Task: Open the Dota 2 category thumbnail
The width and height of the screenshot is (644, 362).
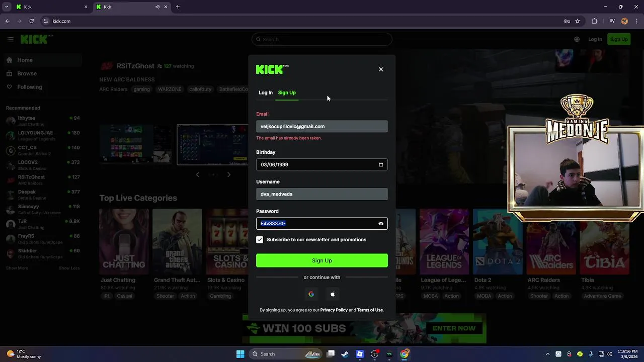Action: click(x=497, y=241)
